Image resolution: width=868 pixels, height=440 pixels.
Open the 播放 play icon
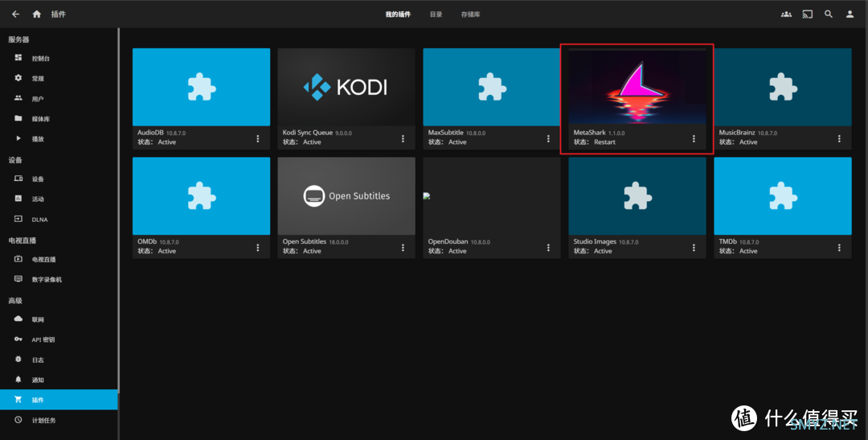18,138
